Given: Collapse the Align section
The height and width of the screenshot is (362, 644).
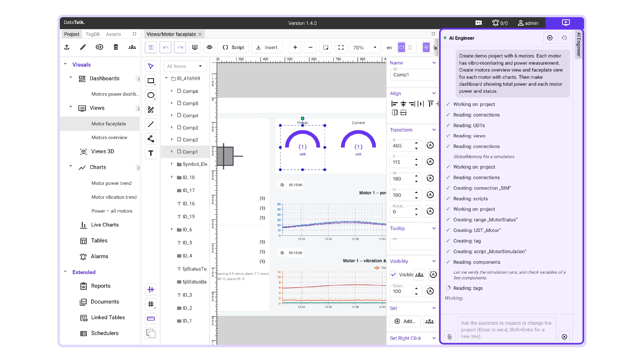Looking at the screenshot, I should [x=434, y=93].
